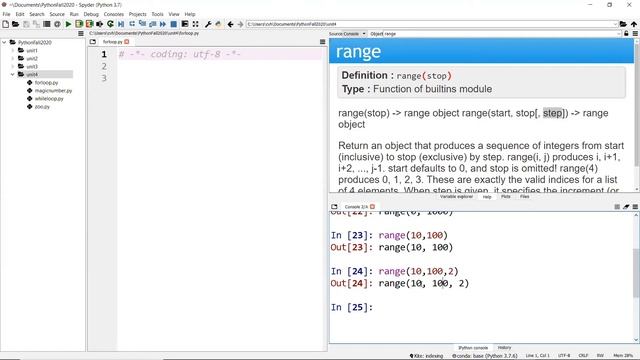Re-run last script icon
Viewport: 640px width, 360px height.
click(110, 24)
